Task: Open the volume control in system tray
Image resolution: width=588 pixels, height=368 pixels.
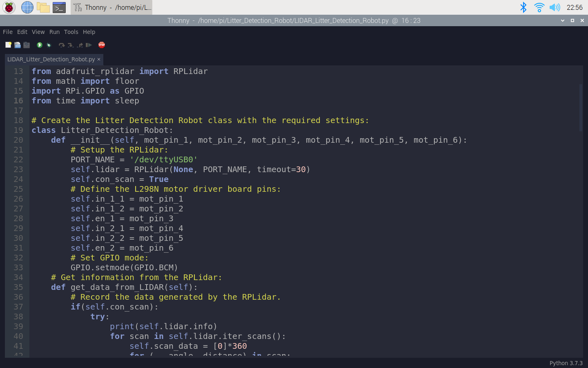Action: [x=555, y=7]
